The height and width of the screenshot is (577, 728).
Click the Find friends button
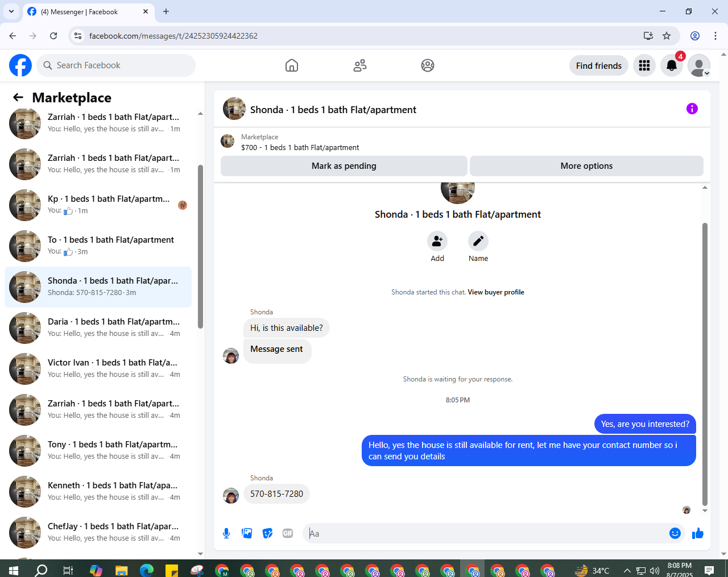point(599,65)
